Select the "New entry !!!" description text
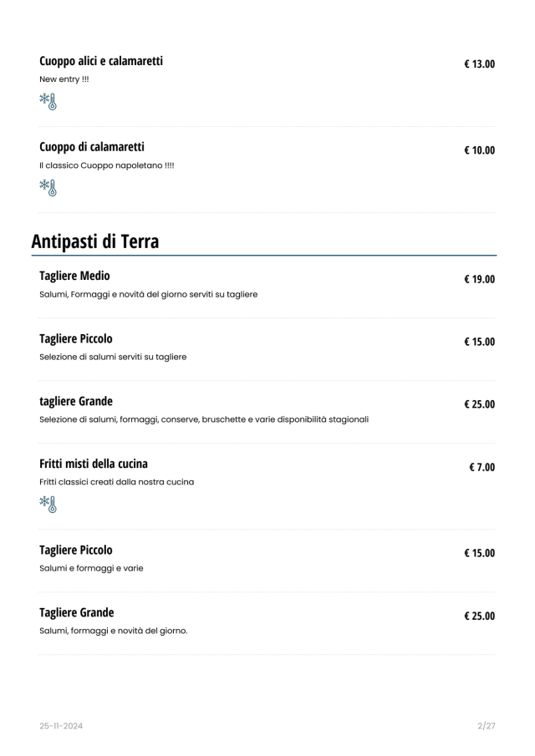 point(64,79)
